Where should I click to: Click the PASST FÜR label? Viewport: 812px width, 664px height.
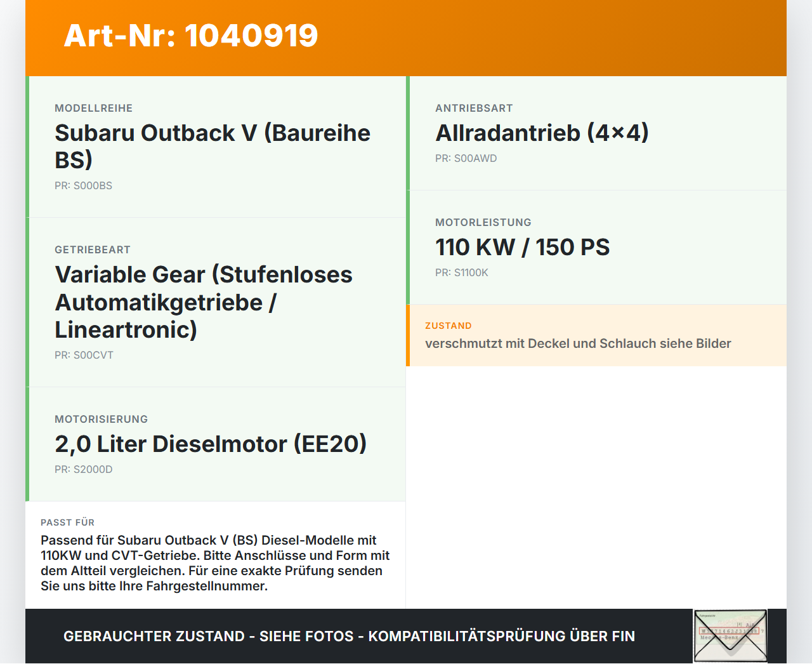[x=68, y=522]
